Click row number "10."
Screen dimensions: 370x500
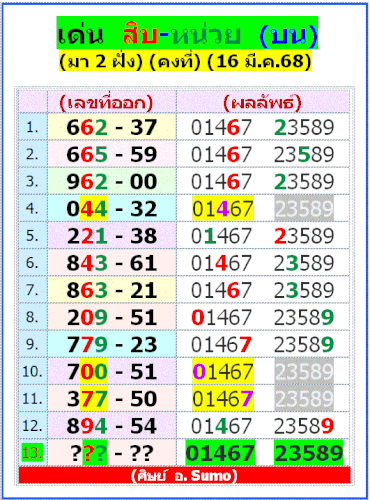click(x=33, y=371)
